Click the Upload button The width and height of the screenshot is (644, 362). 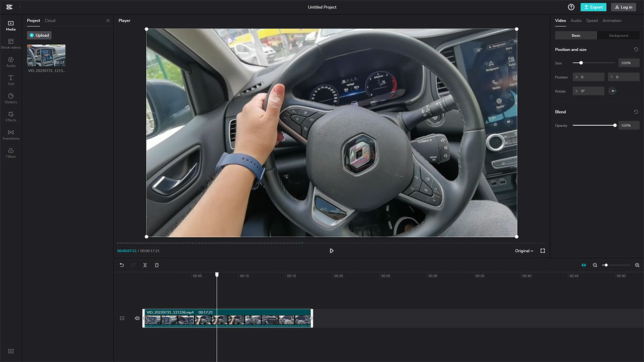pyautogui.click(x=39, y=35)
